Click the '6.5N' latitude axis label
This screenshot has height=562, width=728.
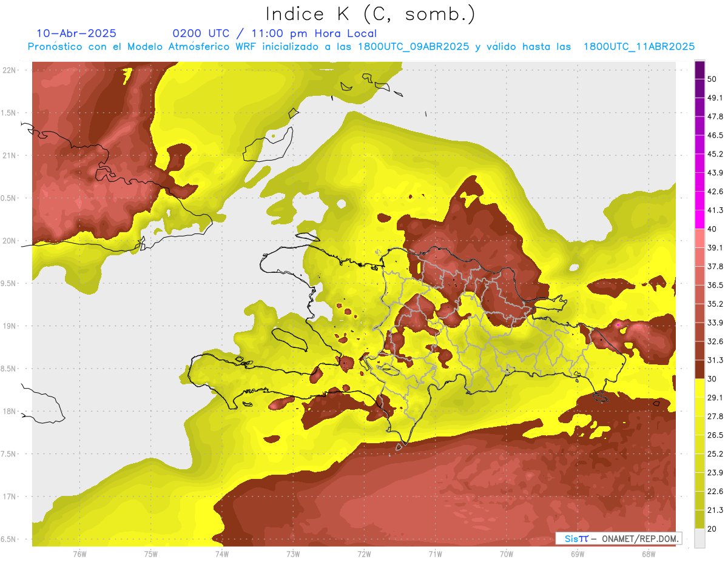pyautogui.click(x=8, y=539)
